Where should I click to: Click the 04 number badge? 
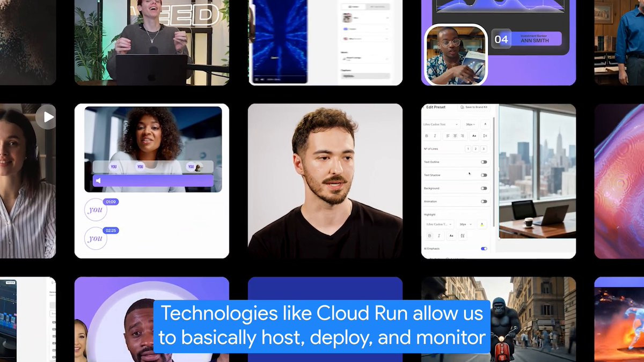(501, 39)
